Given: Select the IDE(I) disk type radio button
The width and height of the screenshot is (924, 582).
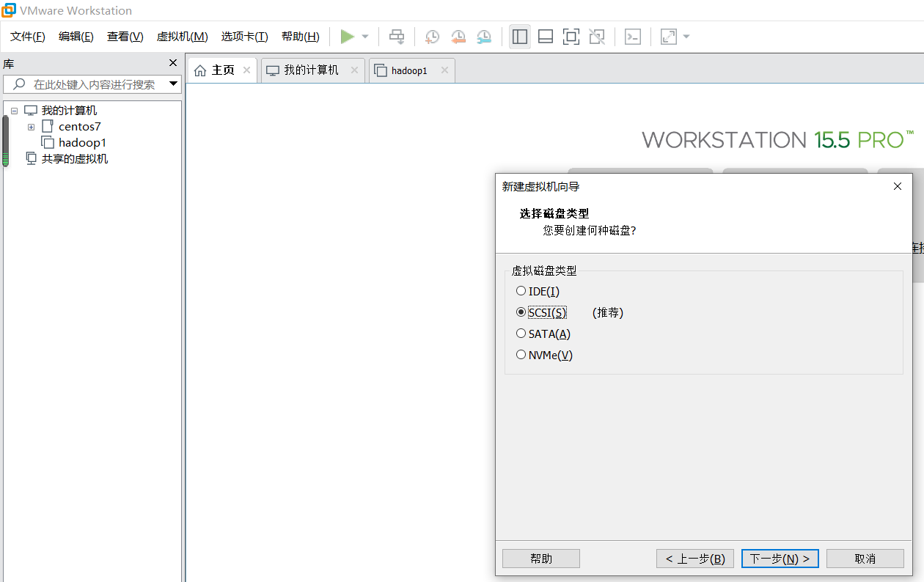Looking at the screenshot, I should click(521, 291).
